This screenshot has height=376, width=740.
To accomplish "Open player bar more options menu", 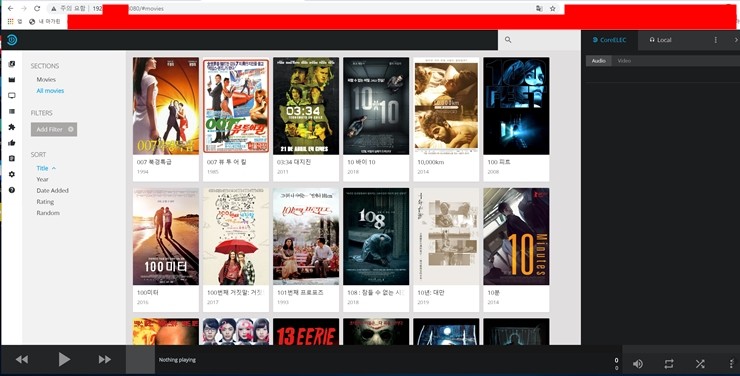I will [731, 364].
